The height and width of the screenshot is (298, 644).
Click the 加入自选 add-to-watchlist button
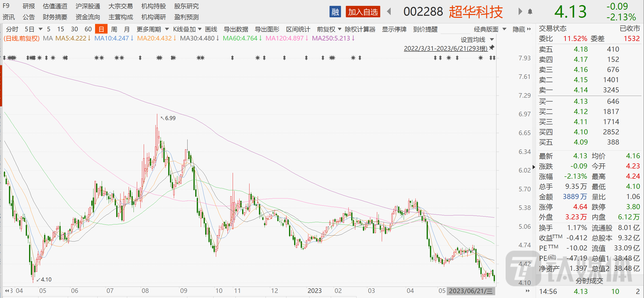363,12
